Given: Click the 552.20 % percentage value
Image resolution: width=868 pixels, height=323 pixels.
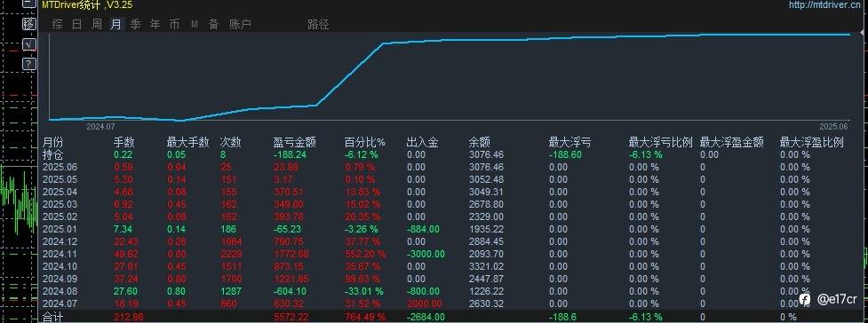Looking at the screenshot, I should click(x=365, y=254).
